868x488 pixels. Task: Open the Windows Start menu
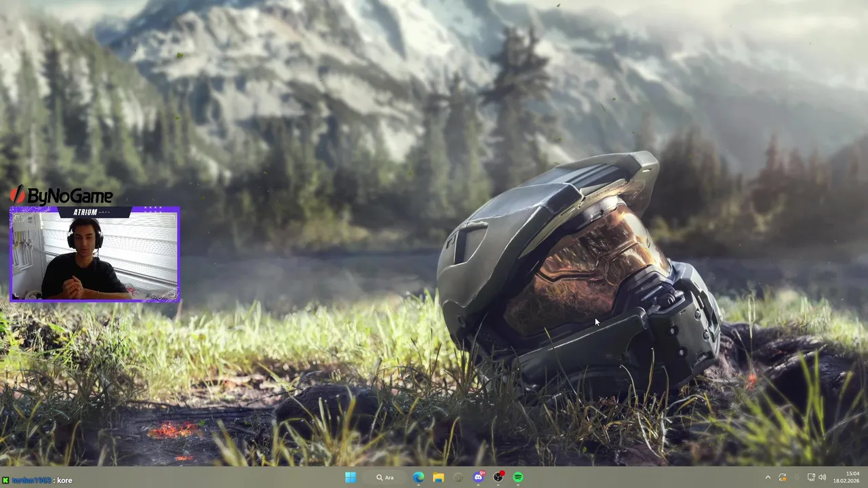tap(350, 477)
